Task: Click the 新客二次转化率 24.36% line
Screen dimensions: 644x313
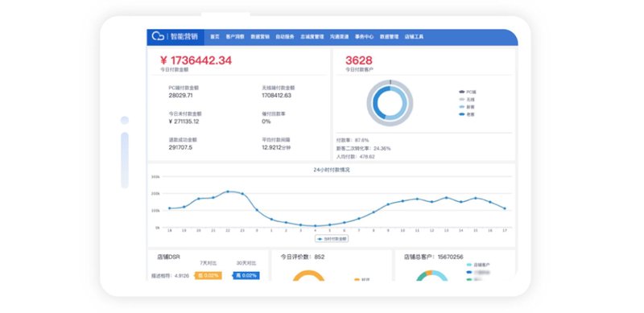Action: tap(364, 148)
